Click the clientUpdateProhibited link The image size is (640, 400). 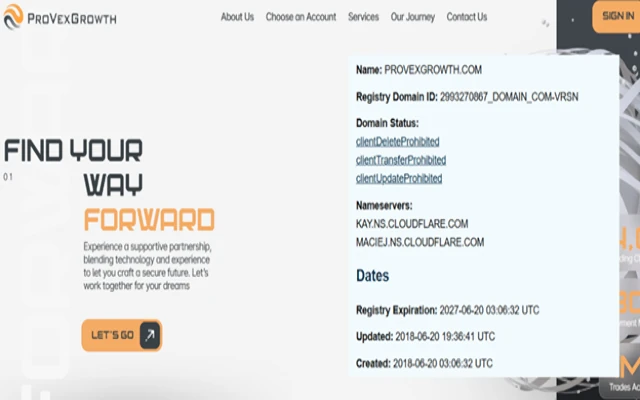pyautogui.click(x=398, y=178)
